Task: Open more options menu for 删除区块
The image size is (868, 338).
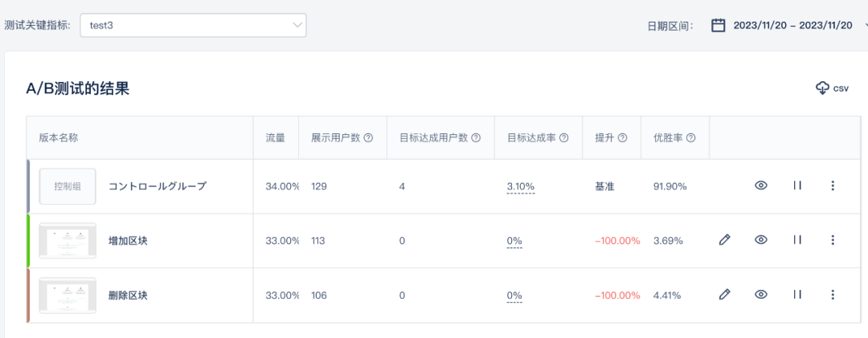Action: pos(833,295)
